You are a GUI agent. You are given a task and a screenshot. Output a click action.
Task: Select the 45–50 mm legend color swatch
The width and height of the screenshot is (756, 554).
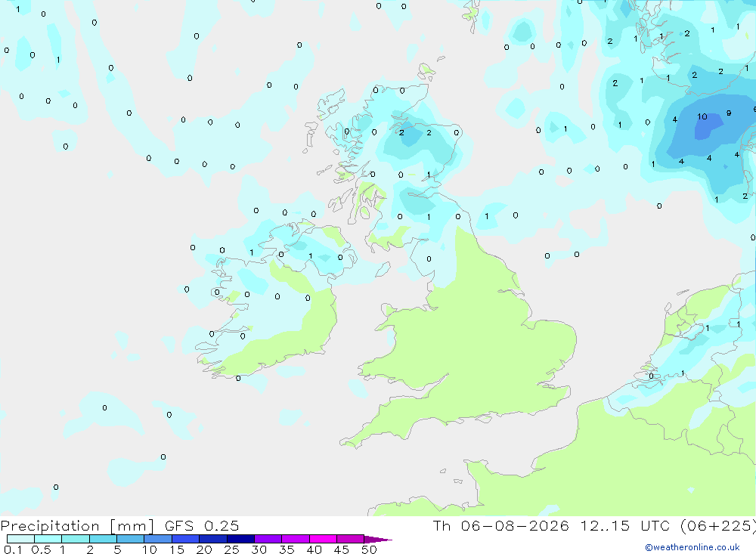point(350,539)
